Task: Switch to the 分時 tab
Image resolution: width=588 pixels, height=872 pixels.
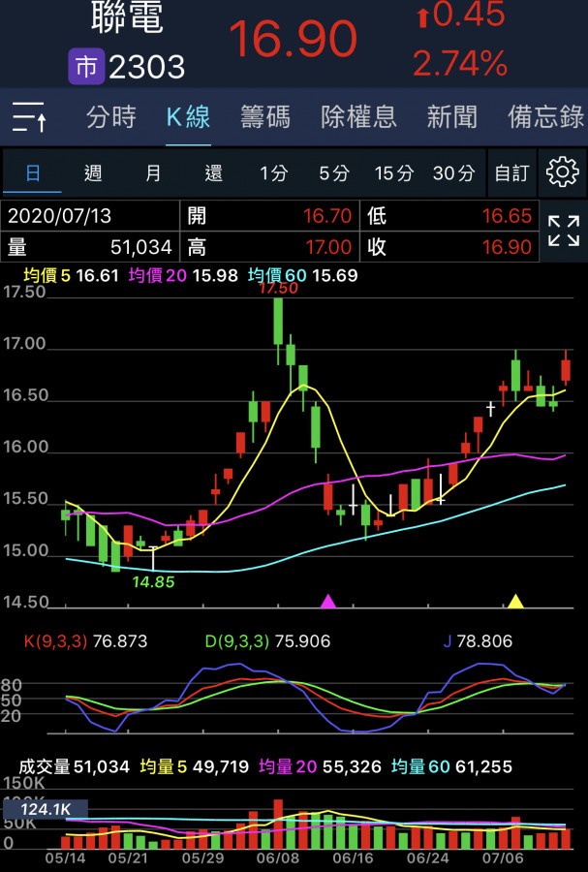Action: [111, 118]
